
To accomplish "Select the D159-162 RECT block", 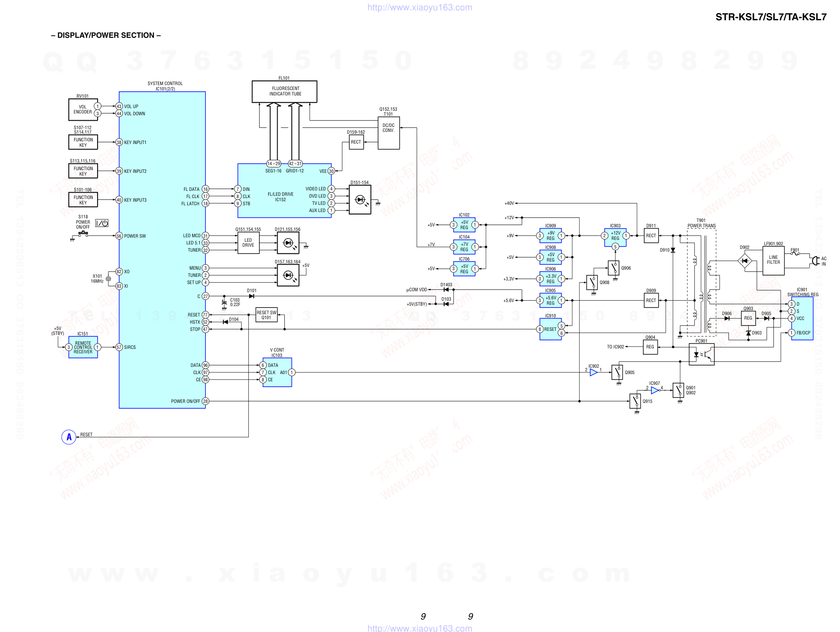I will (x=356, y=142).
